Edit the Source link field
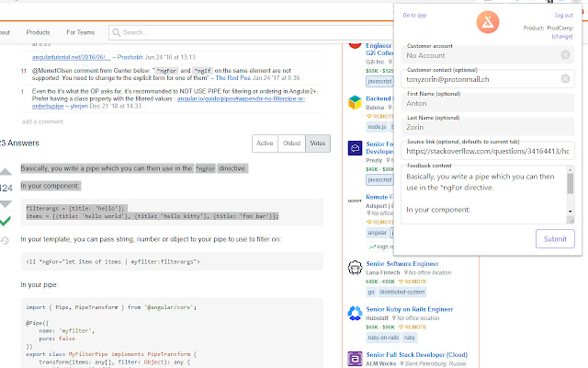588x368 pixels. pyautogui.click(x=488, y=151)
